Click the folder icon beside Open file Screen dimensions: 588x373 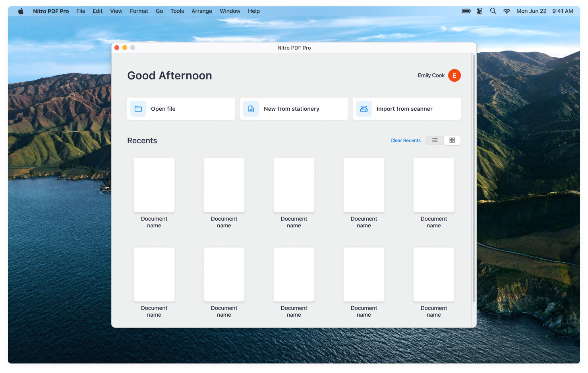[x=138, y=109]
